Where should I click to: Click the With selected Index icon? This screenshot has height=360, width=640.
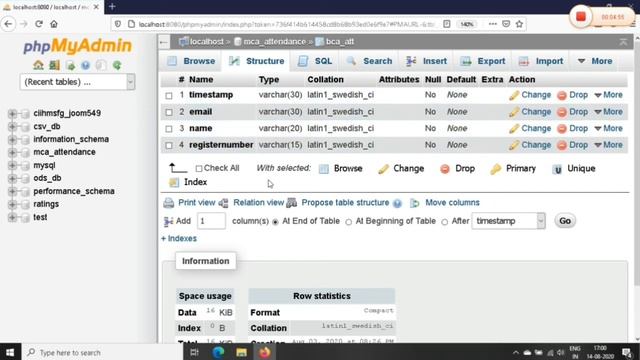[x=174, y=182]
